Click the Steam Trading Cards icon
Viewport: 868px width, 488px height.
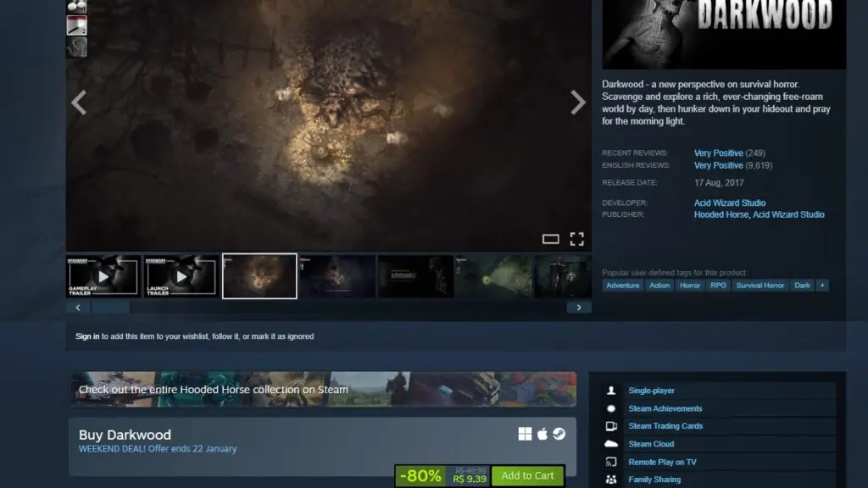click(610, 426)
